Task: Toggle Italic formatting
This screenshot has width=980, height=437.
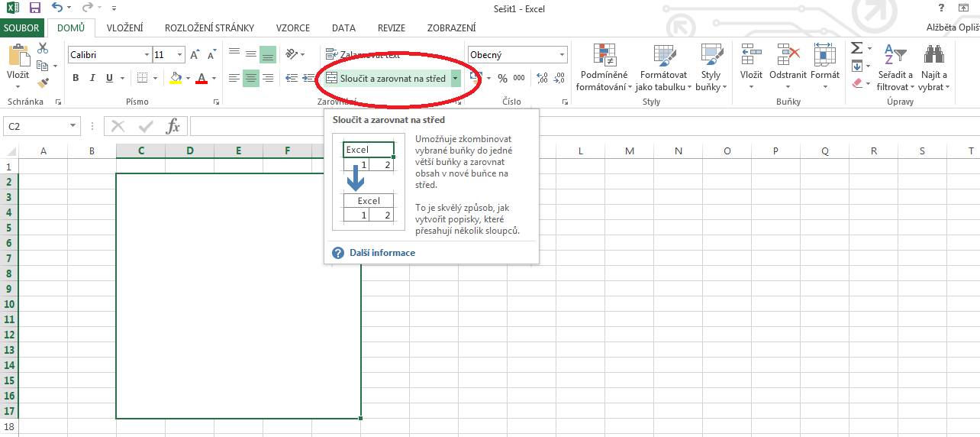Action: tap(92, 78)
